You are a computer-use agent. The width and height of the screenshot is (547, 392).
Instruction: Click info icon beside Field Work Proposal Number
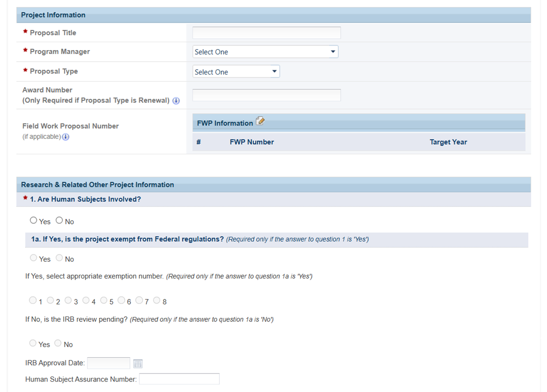(x=66, y=137)
